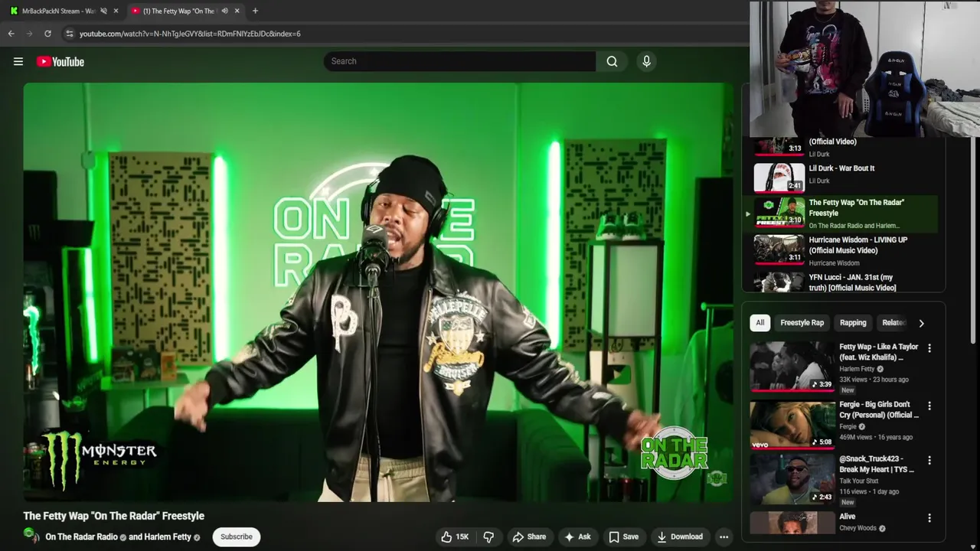980x551 pixels.
Task: Play Fergie Big Girls Don't Cry thumbnail
Action: [792, 424]
